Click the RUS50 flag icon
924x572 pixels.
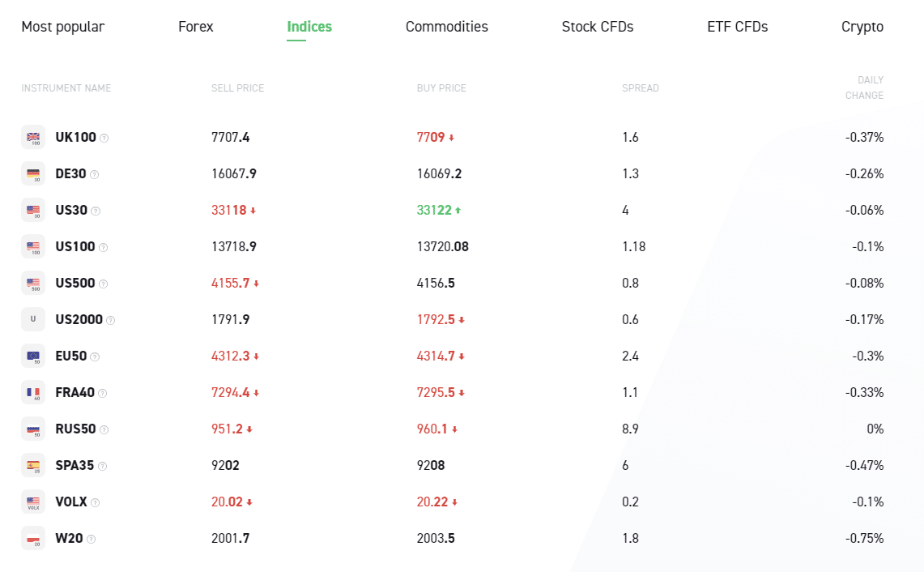tap(33, 429)
